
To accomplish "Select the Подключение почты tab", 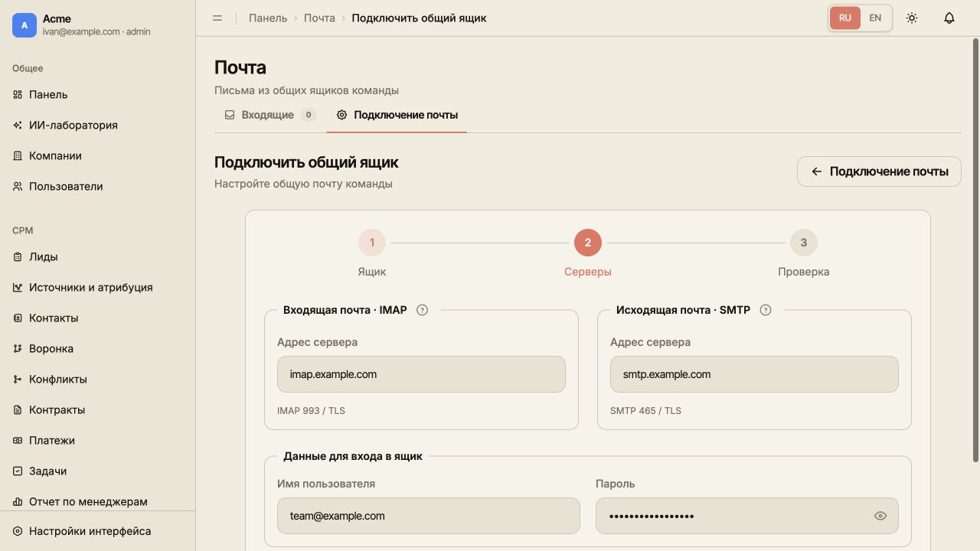I will [x=397, y=115].
